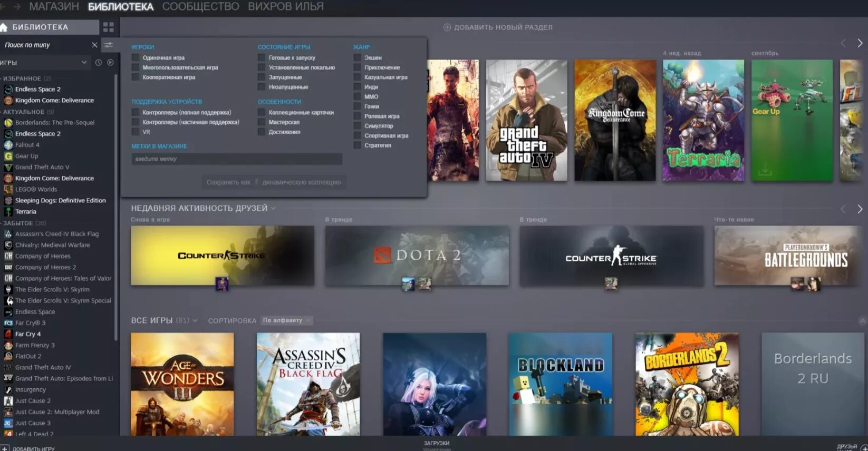Click Fallout 4 game icon
Image resolution: width=868 pixels, height=451 pixels.
8,145
